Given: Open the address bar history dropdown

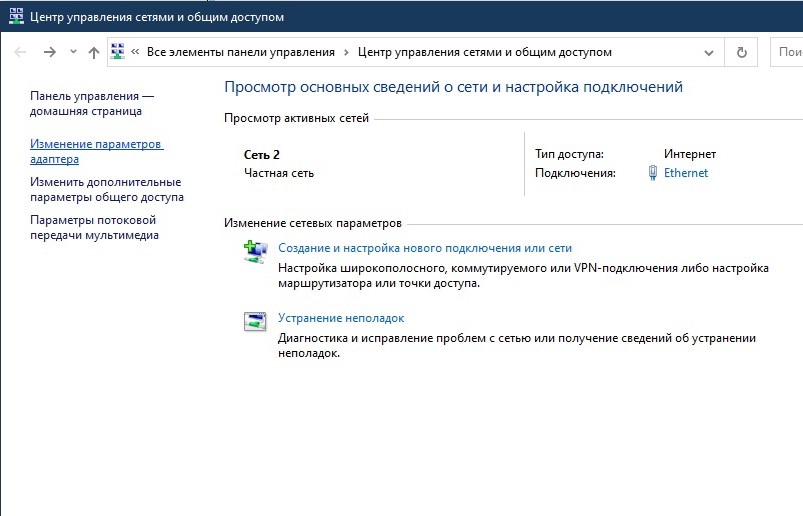Looking at the screenshot, I should [x=709, y=52].
